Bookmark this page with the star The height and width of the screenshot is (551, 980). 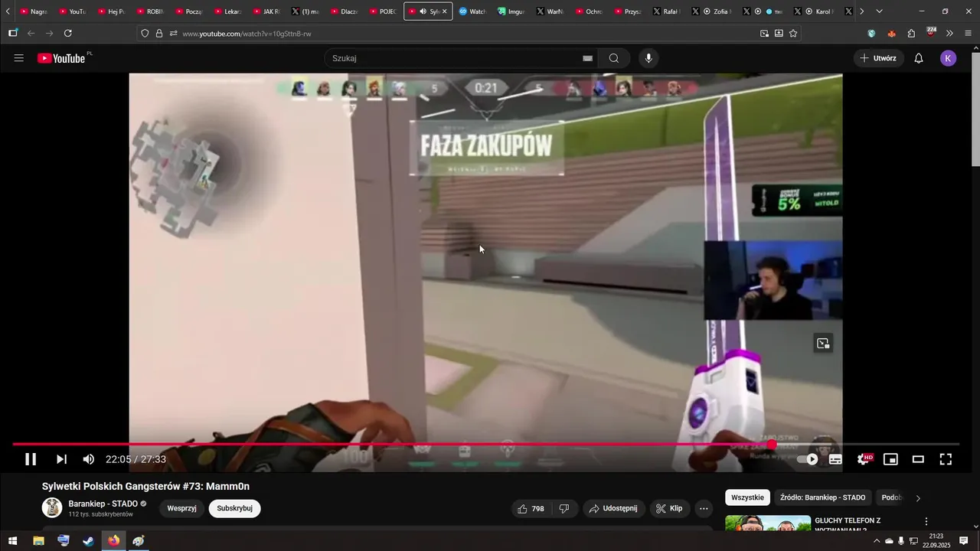tap(793, 33)
